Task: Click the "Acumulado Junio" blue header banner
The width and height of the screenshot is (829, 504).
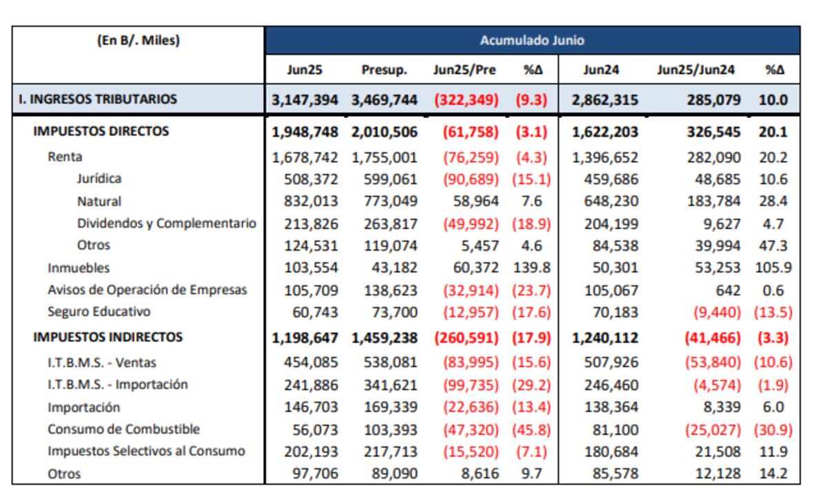Action: (531, 41)
